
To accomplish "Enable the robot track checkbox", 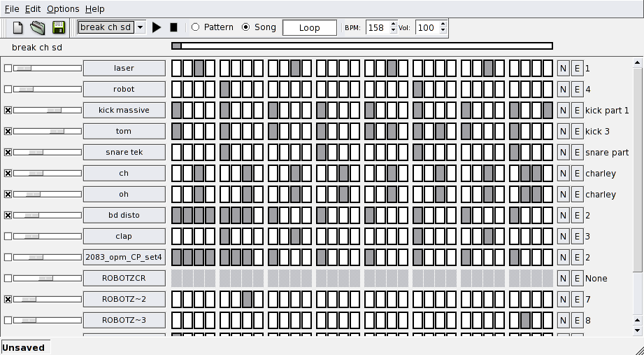I will click(x=8, y=89).
